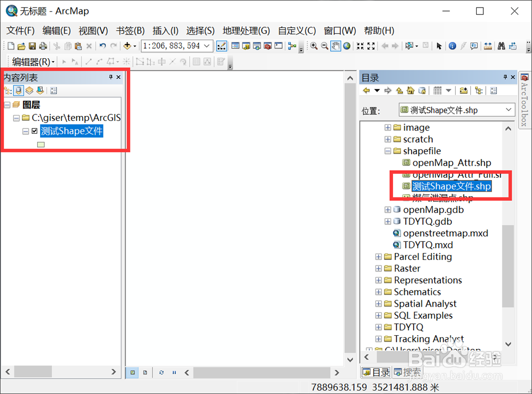Switch to Data View at bottom
The height and width of the screenshot is (394, 532).
(132, 372)
